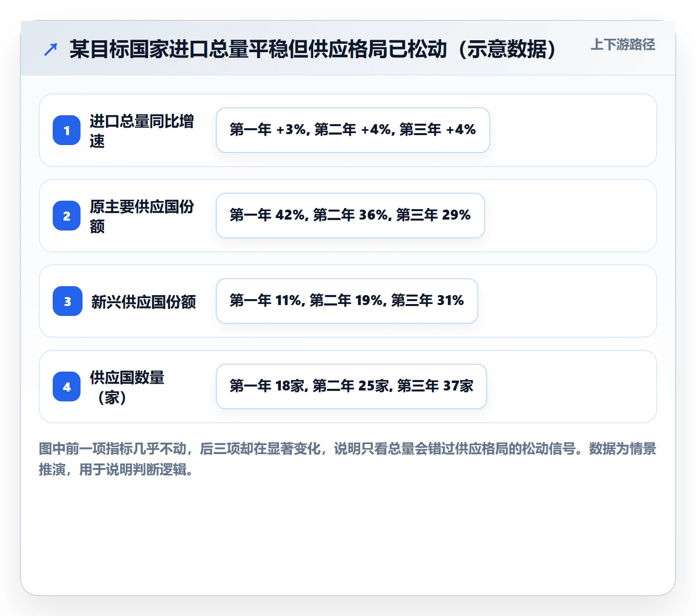Select the label 新兴供应国份额
696x616 pixels.
tap(144, 302)
